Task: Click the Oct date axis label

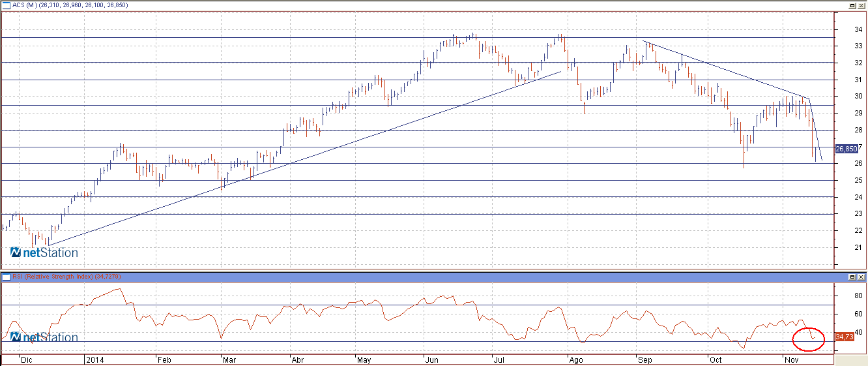Action: pyautogui.click(x=716, y=359)
